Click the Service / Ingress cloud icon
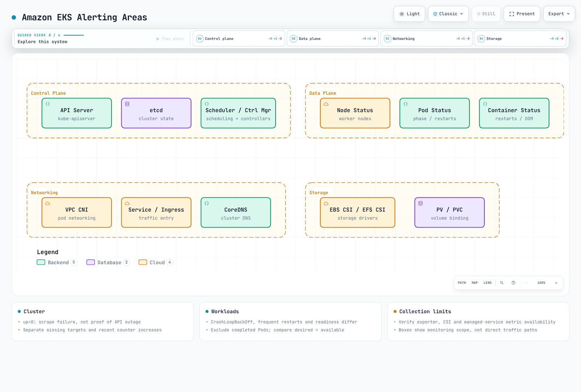This screenshot has width=581, height=392. [127, 203]
